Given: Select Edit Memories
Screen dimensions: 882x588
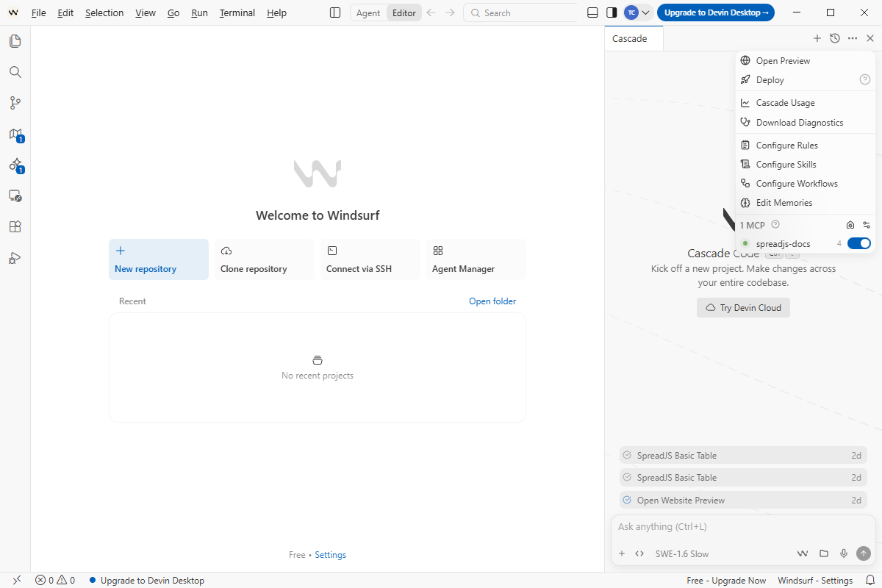Looking at the screenshot, I should pyautogui.click(x=805, y=203).
